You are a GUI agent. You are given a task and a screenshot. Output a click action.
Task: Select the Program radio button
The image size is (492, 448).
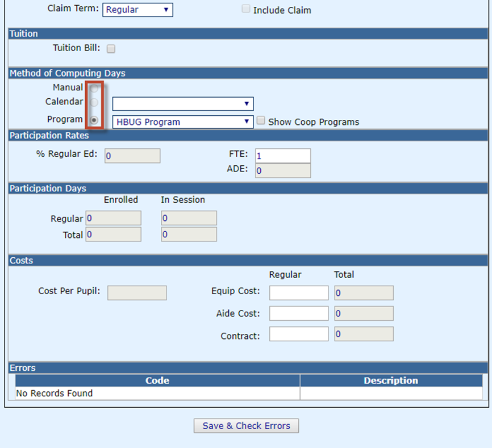tap(94, 120)
